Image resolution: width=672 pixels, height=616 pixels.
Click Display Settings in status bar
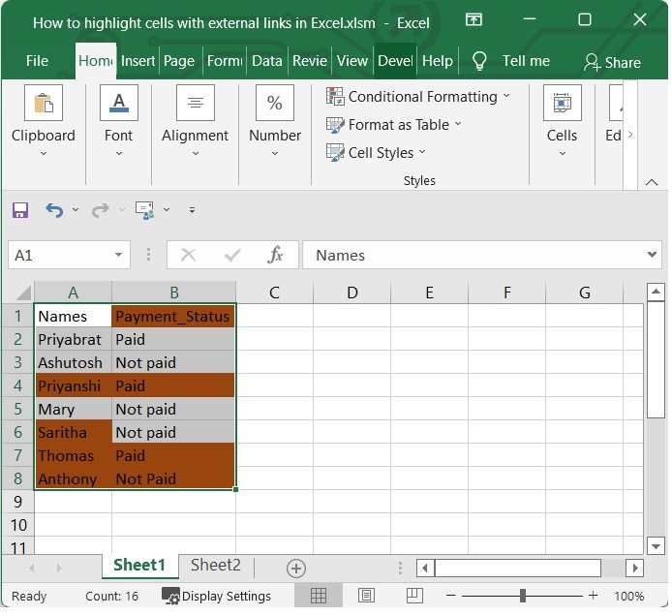(x=217, y=597)
